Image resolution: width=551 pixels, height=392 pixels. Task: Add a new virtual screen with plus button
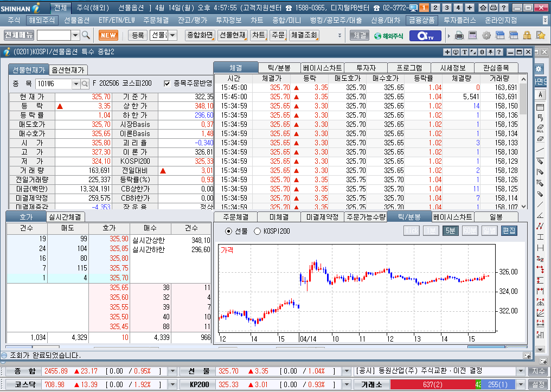tap(470, 8)
